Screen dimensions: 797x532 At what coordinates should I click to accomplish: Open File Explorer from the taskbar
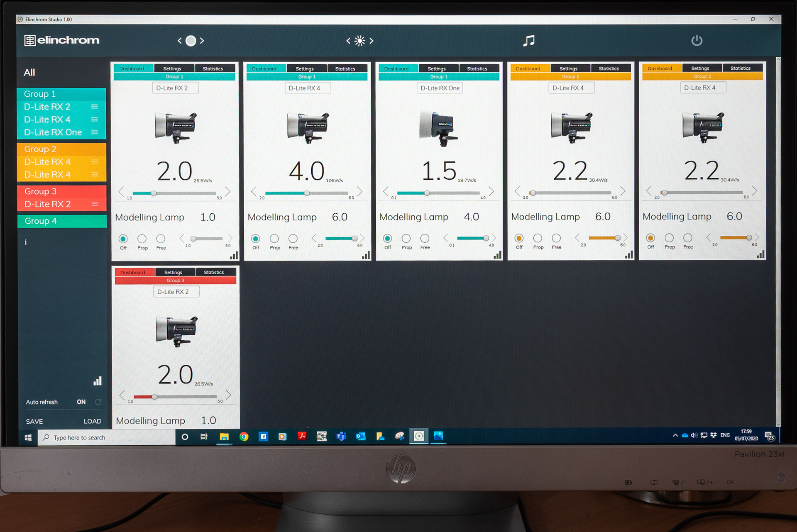point(224,437)
